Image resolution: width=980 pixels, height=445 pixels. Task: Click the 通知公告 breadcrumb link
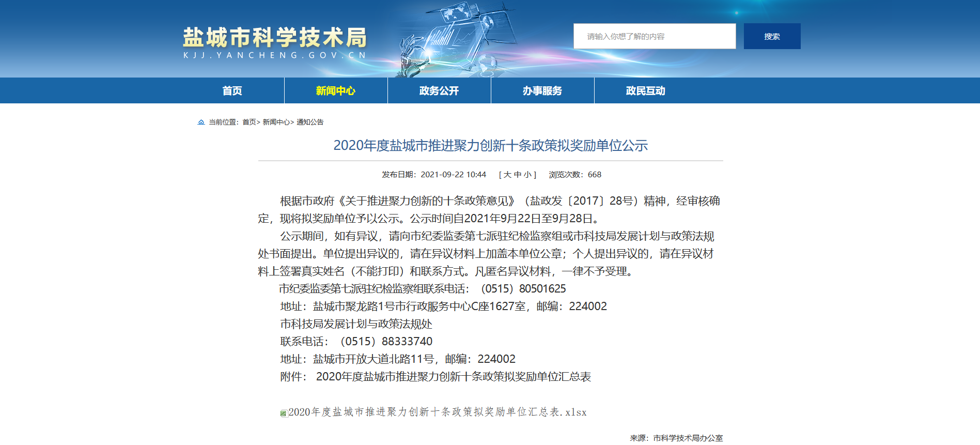click(310, 122)
